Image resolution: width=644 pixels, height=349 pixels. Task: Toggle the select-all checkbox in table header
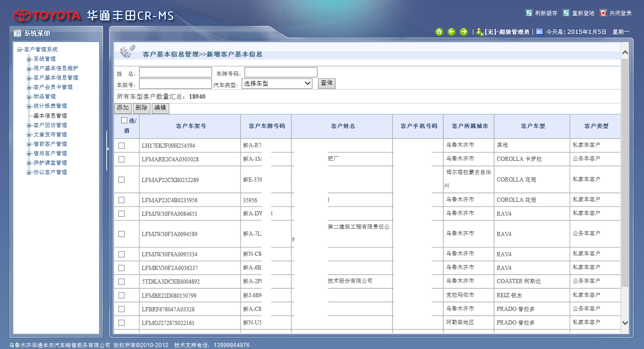(x=125, y=120)
